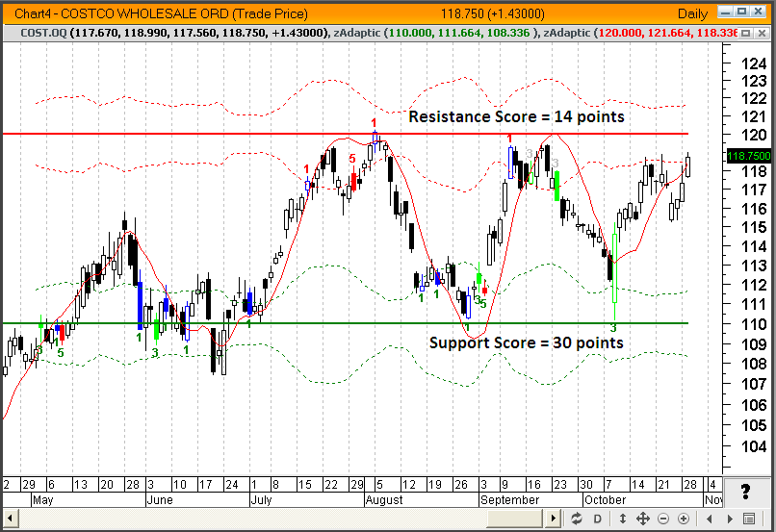Click the May month label
The height and width of the screenshot is (532, 776).
[42, 500]
